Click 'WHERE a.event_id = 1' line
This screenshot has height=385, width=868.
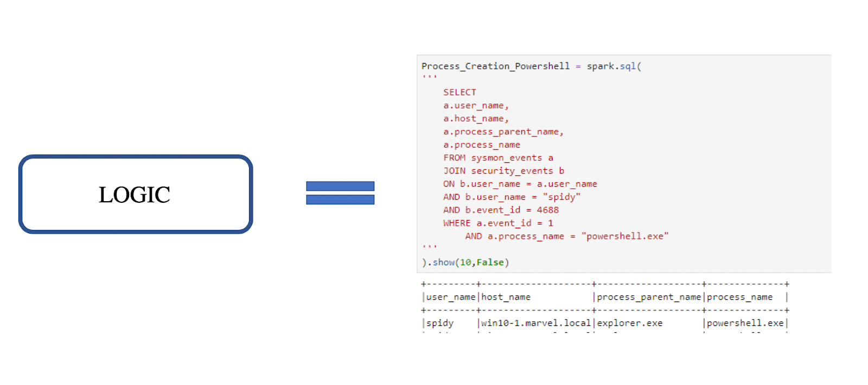(498, 223)
